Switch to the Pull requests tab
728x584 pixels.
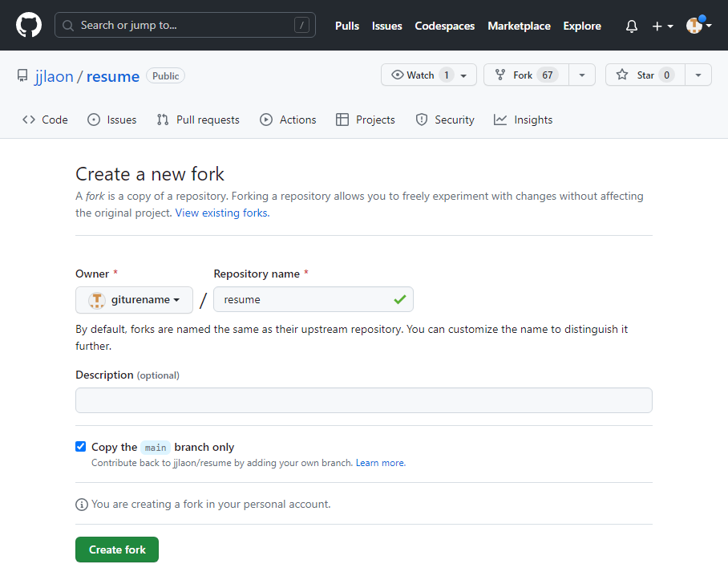[198, 120]
